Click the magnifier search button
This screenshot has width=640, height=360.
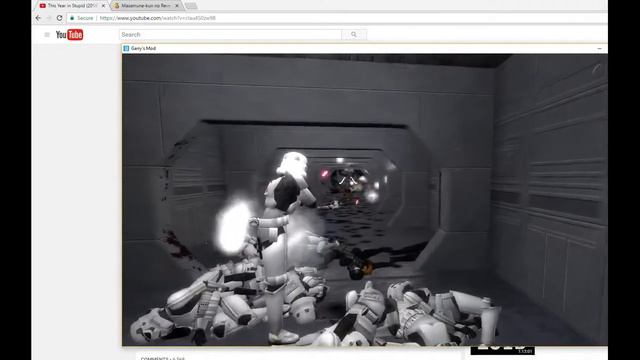354,35
